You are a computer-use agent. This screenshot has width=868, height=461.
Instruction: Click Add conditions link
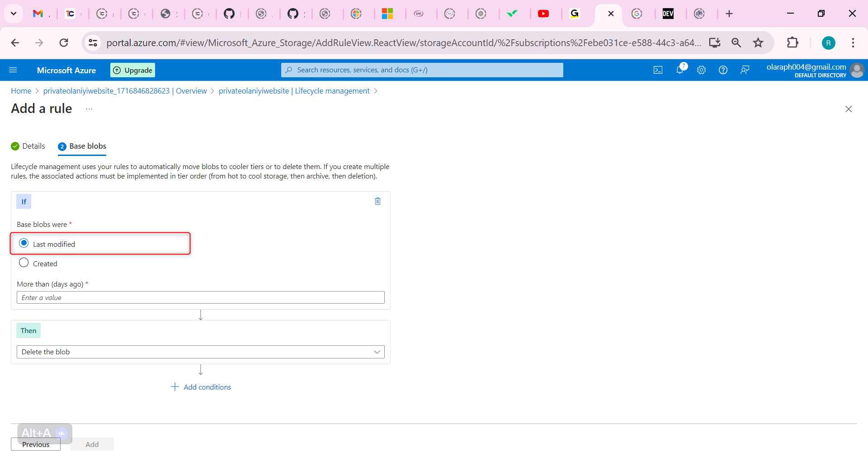point(201,387)
